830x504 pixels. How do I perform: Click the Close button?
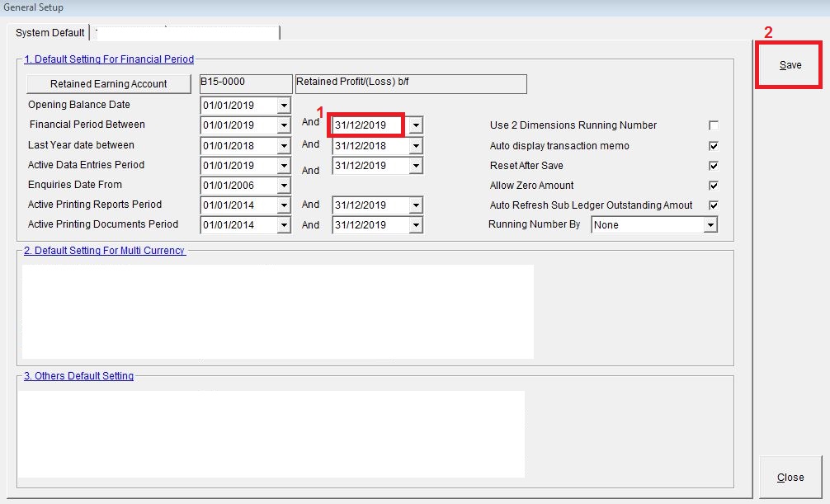790,478
